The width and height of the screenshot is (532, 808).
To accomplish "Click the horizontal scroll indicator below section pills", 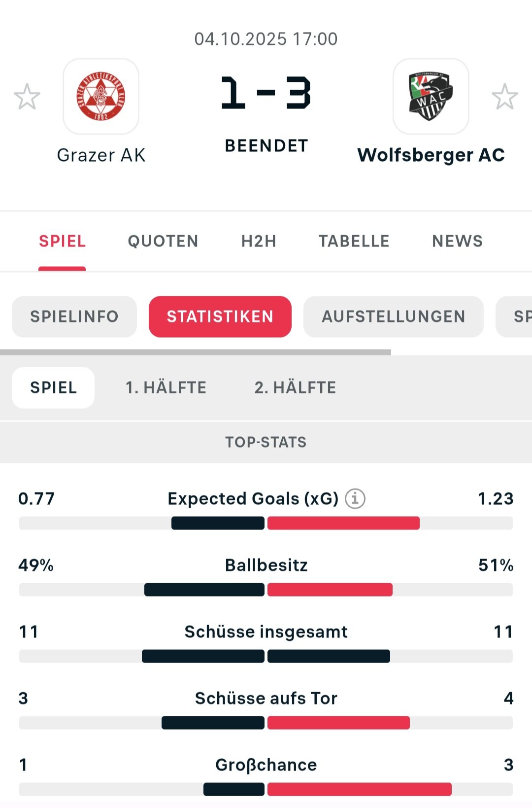I will coord(196,352).
